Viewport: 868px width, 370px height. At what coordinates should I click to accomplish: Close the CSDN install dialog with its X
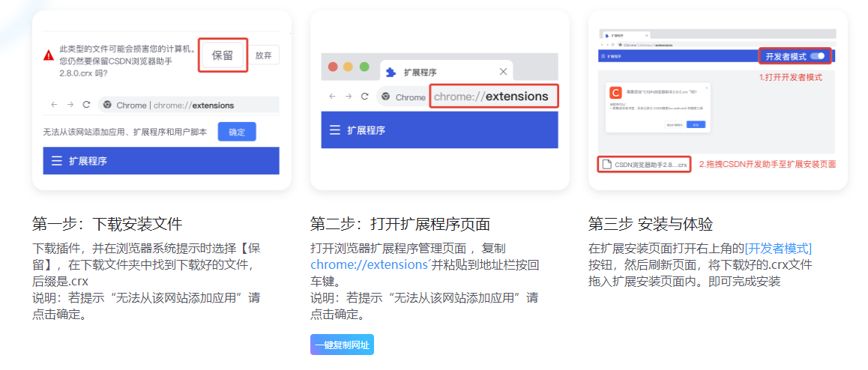tap(706, 88)
